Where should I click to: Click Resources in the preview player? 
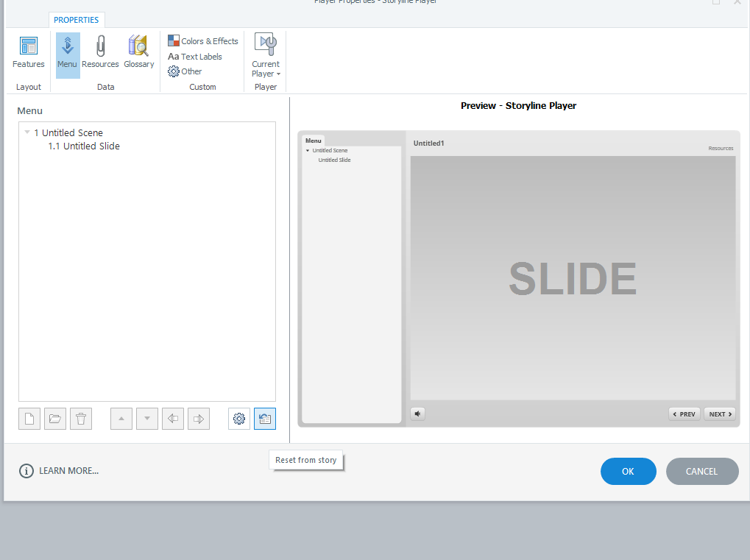[720, 148]
